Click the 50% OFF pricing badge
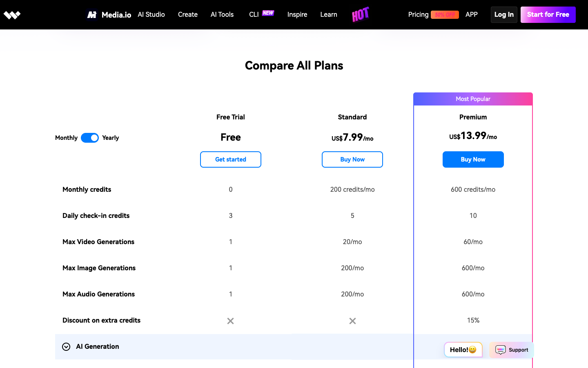 (x=445, y=15)
